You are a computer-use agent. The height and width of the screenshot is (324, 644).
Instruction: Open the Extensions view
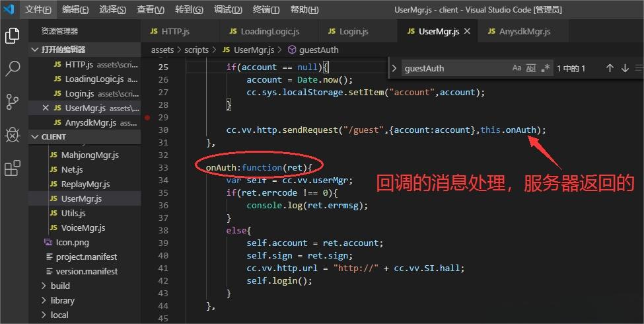pos(13,169)
